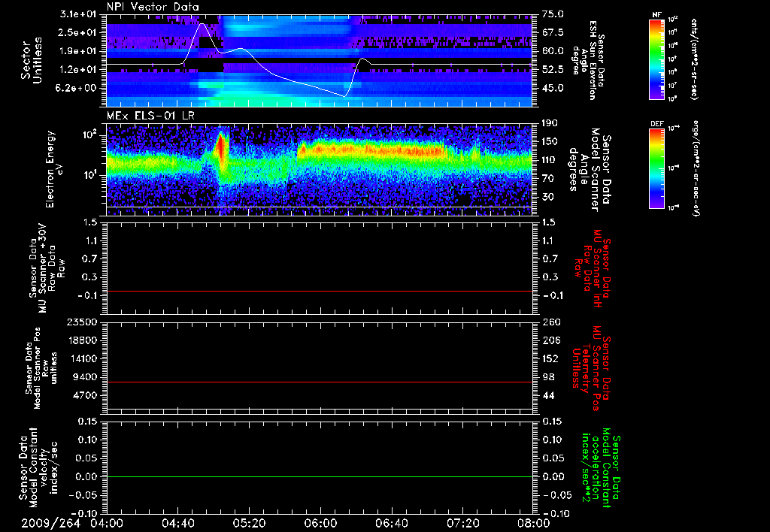Click the '70' scanner angle tick label
The image size is (770, 532).
pyautogui.click(x=548, y=179)
